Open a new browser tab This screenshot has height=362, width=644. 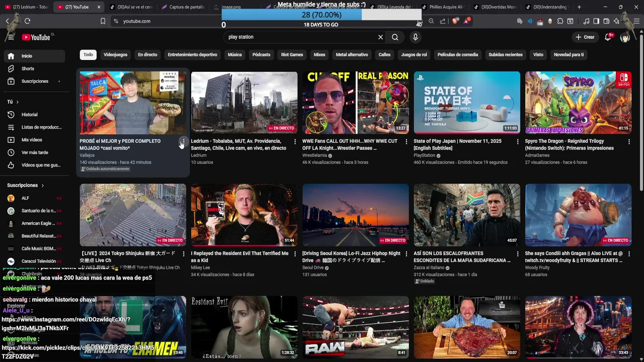pos(579,7)
